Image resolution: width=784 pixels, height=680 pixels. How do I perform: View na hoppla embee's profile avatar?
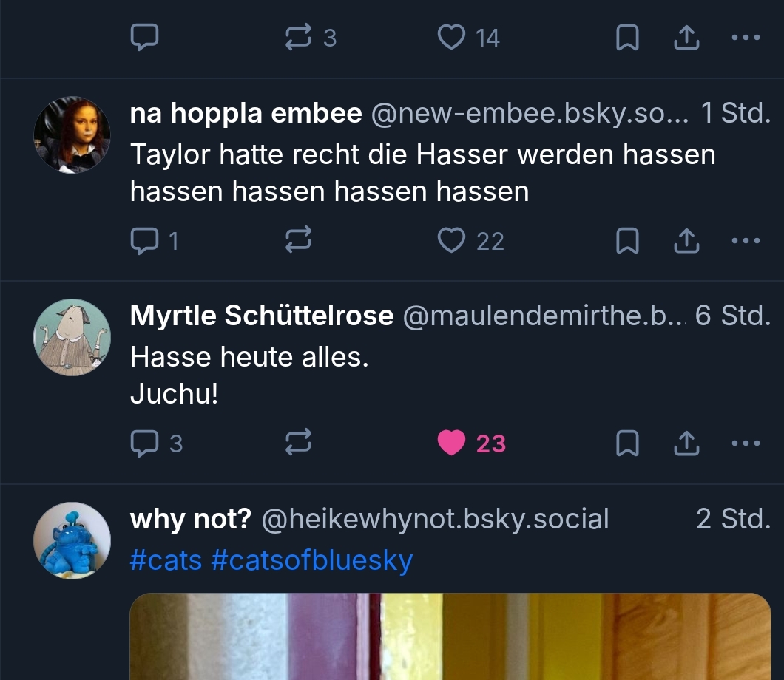(72, 135)
